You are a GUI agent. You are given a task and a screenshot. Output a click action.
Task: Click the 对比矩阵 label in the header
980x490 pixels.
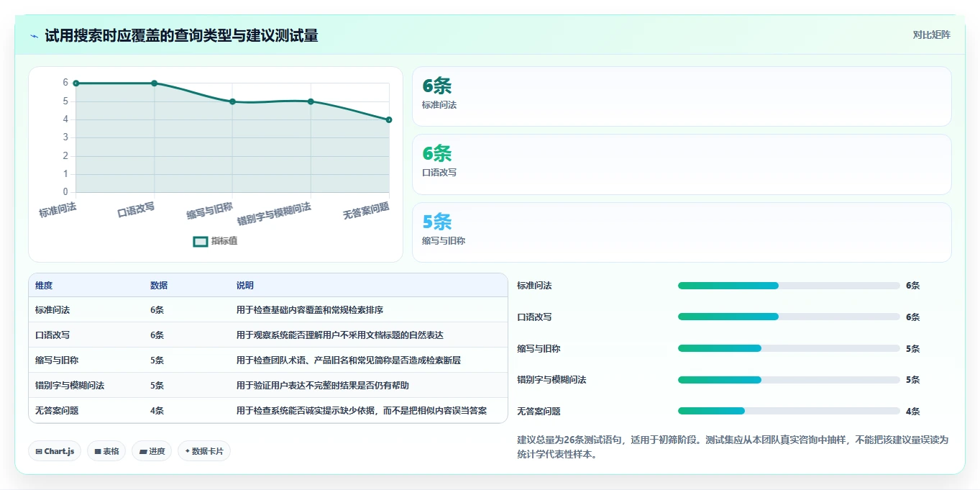pos(931,35)
